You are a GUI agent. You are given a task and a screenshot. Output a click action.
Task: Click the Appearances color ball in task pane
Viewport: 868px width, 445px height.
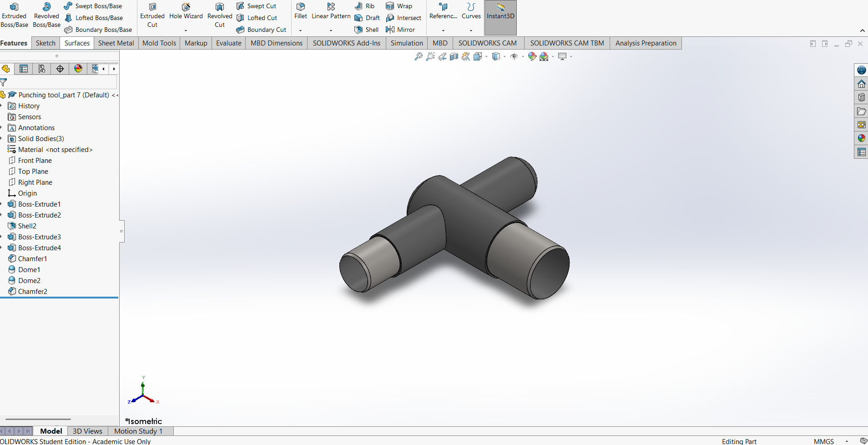(x=861, y=138)
